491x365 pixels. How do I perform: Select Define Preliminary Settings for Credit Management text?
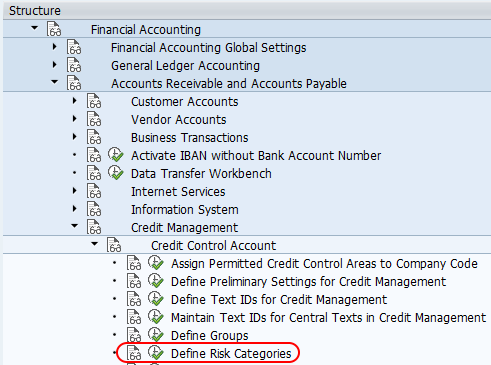(308, 282)
